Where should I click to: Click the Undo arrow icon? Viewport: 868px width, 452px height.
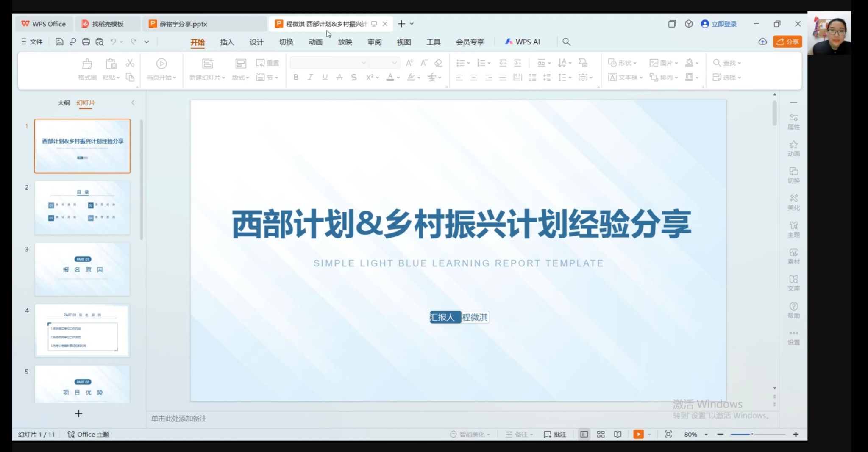click(113, 42)
